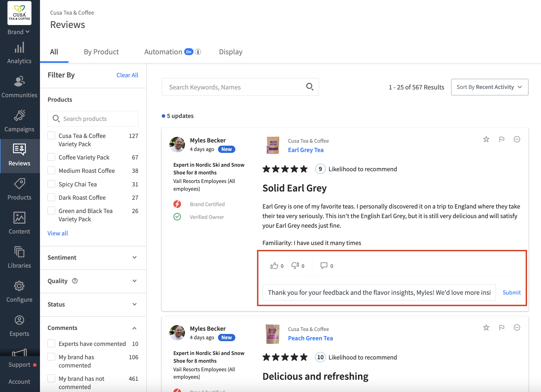Viewport: 541px width, 392px height.
Task: Open the Products sidebar section
Action: [19, 190]
